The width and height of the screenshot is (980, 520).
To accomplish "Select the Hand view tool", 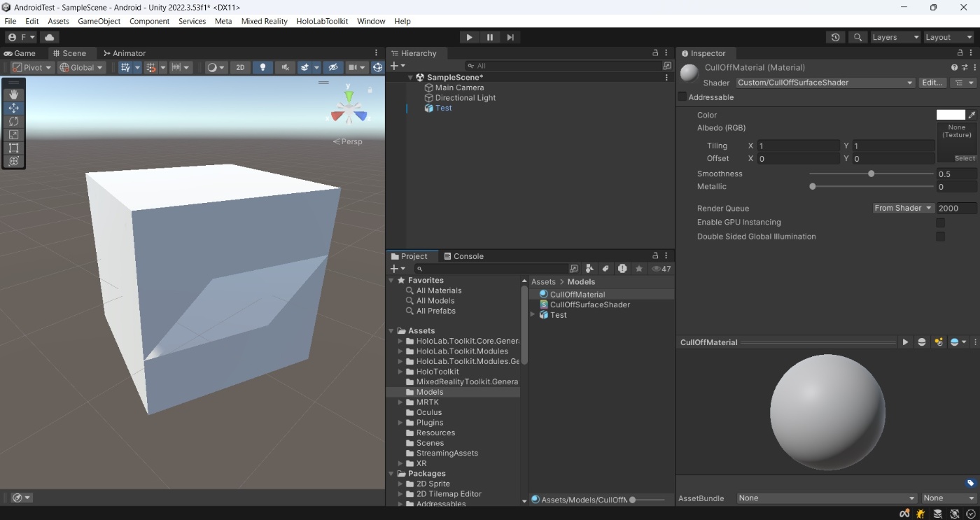I will (13, 94).
